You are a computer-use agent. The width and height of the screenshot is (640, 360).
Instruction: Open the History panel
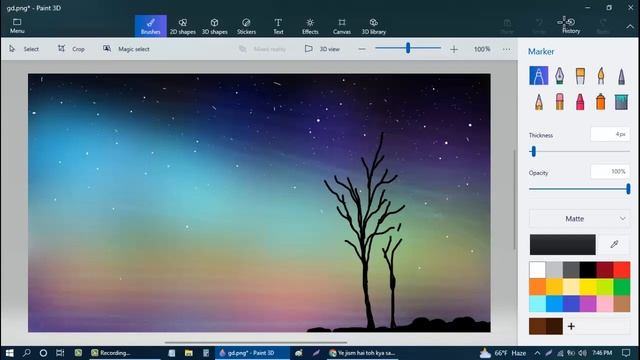point(571,26)
